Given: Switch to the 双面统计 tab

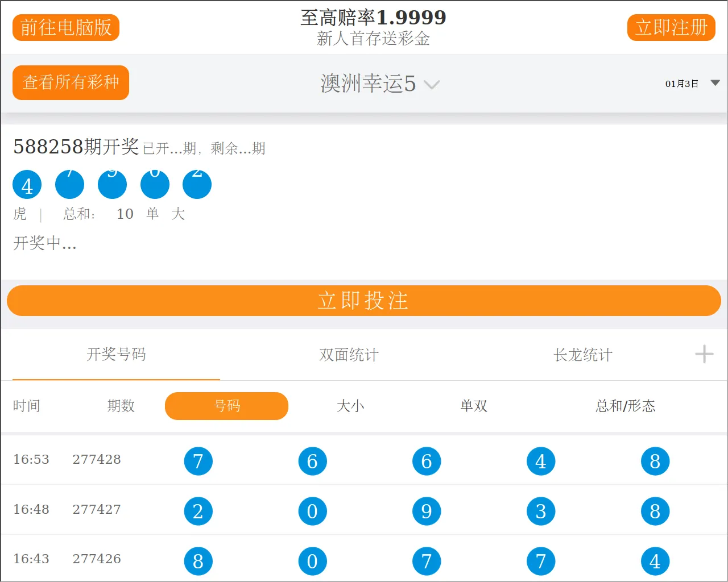Looking at the screenshot, I should tap(349, 355).
